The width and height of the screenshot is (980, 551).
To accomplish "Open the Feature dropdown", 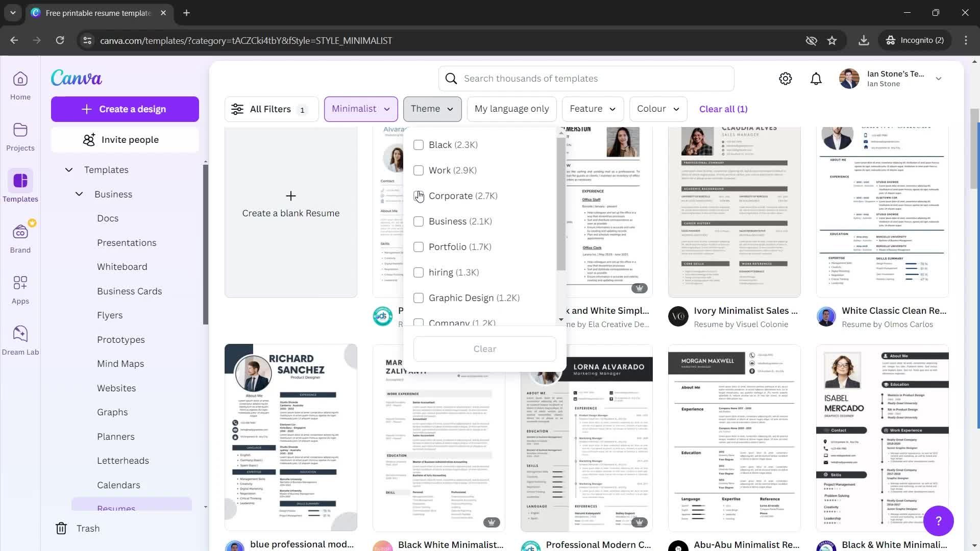I will click(x=593, y=109).
